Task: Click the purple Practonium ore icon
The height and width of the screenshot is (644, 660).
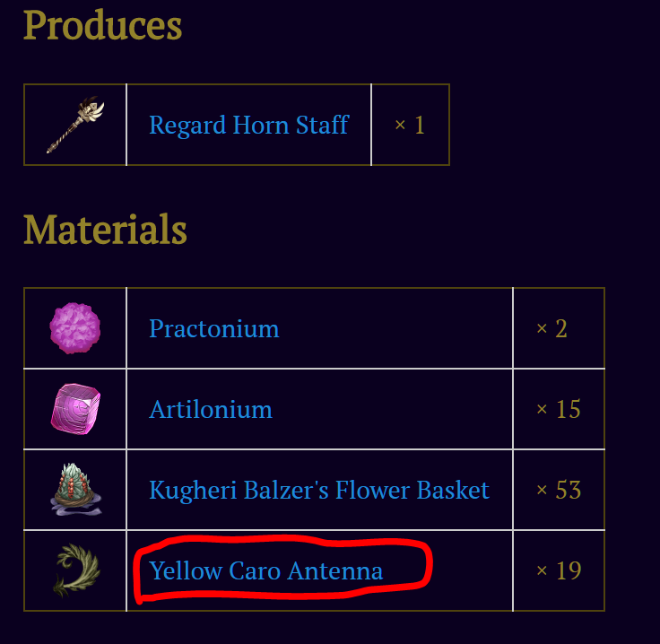Action: [x=75, y=328]
